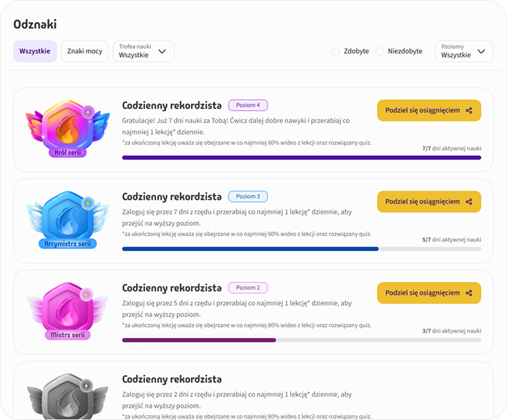
Task: Click the share icon in the Poziom 3 row
Action: [469, 202]
